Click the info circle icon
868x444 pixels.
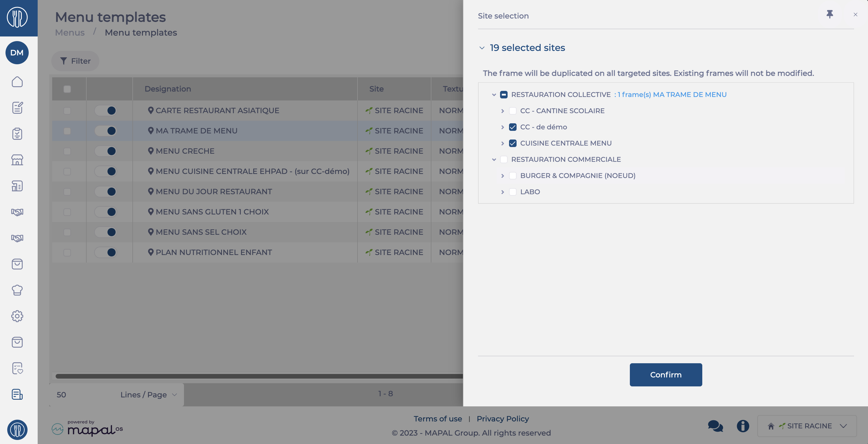743,426
